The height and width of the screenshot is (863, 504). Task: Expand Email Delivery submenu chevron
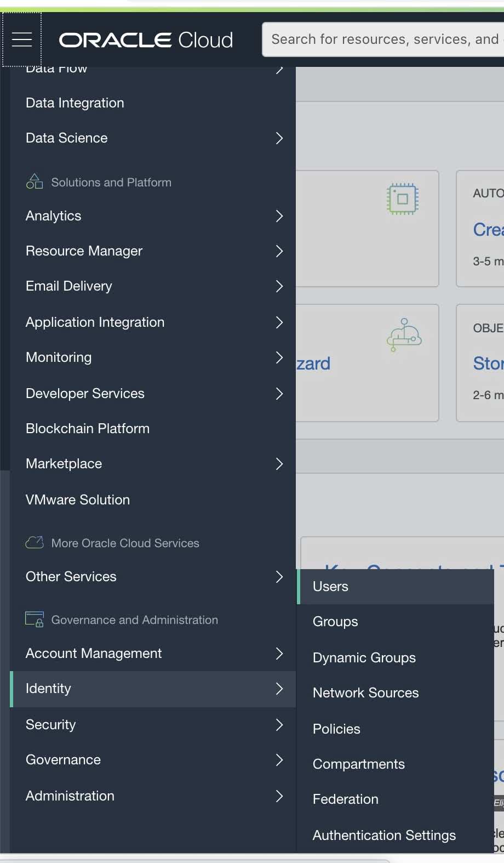coord(279,286)
